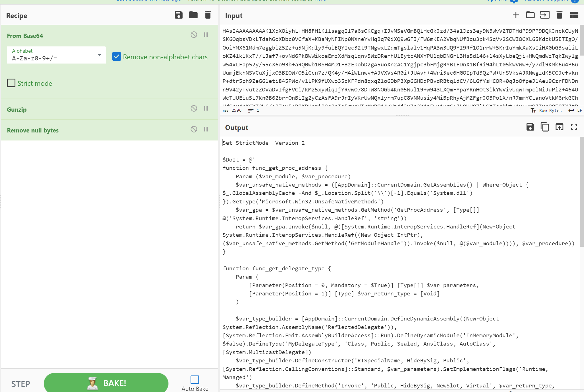
Task: Load a recipe via the folder icon
Action: coord(193,15)
